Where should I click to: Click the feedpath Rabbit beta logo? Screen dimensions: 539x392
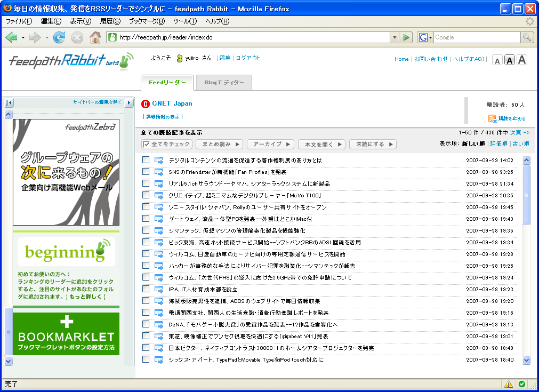[71, 61]
